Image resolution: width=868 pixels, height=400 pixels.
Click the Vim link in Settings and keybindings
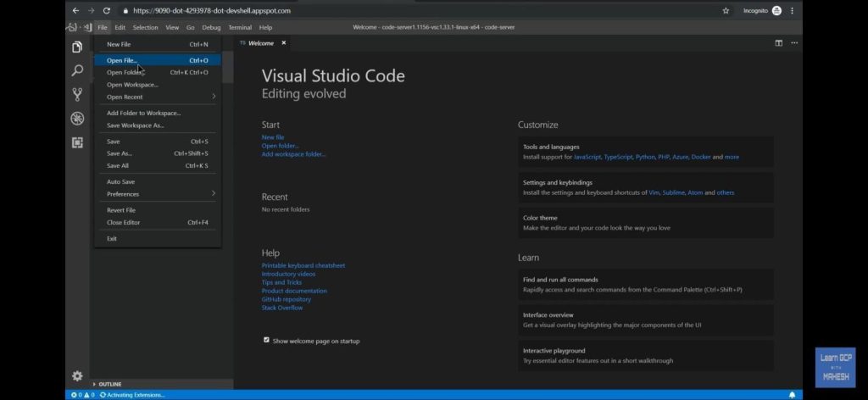(x=654, y=192)
